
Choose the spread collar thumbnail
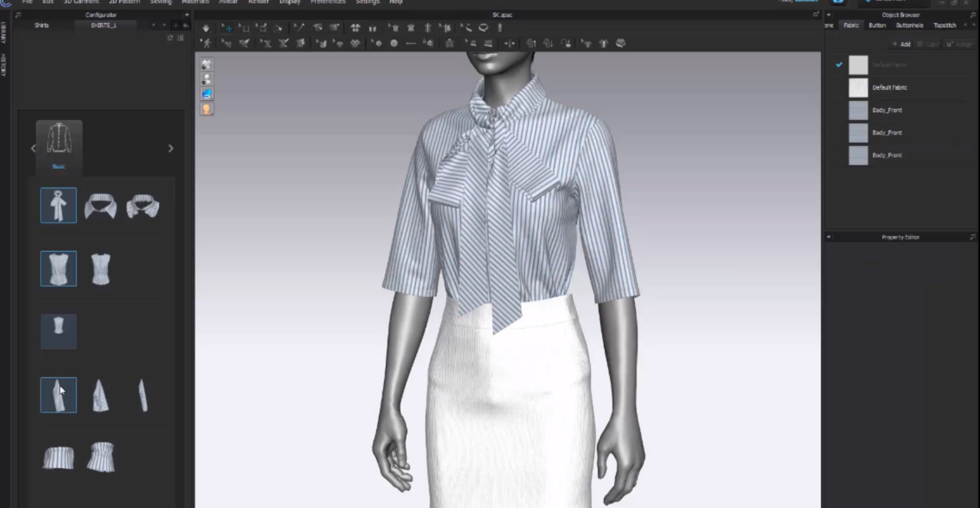[100, 205]
